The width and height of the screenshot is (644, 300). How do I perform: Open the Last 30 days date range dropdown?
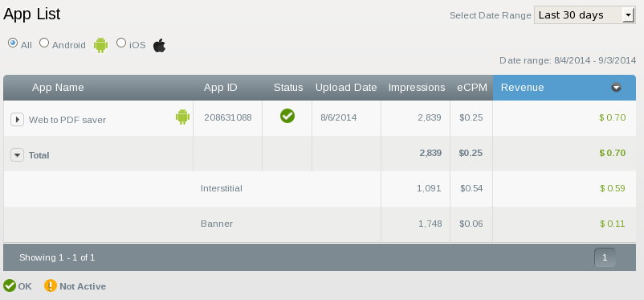point(585,15)
